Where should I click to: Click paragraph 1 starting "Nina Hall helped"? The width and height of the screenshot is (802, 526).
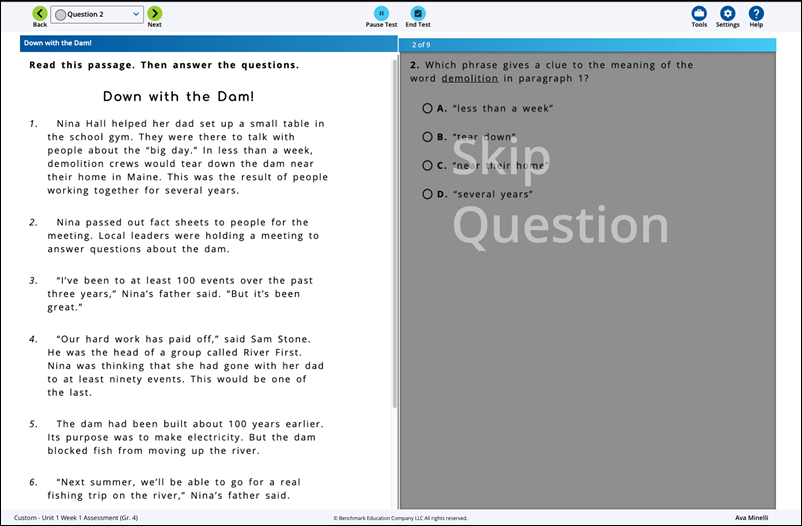point(187,157)
